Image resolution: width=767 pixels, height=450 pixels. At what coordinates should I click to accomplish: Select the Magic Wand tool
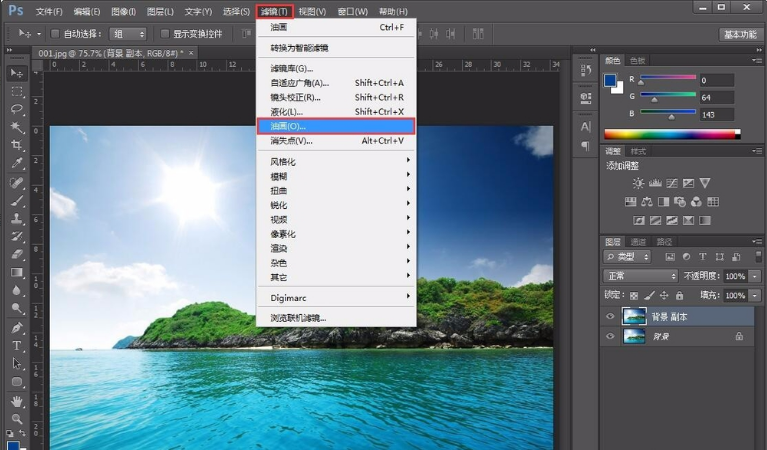coord(17,127)
